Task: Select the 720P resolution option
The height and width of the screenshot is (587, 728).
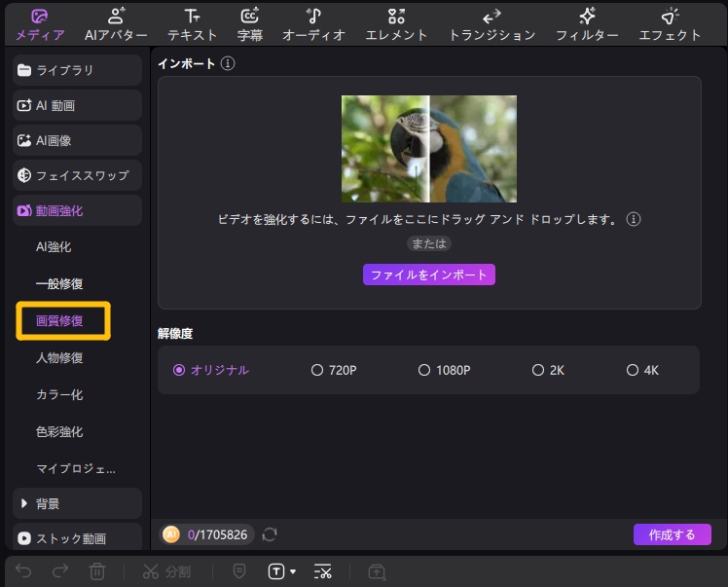Action: [317, 370]
